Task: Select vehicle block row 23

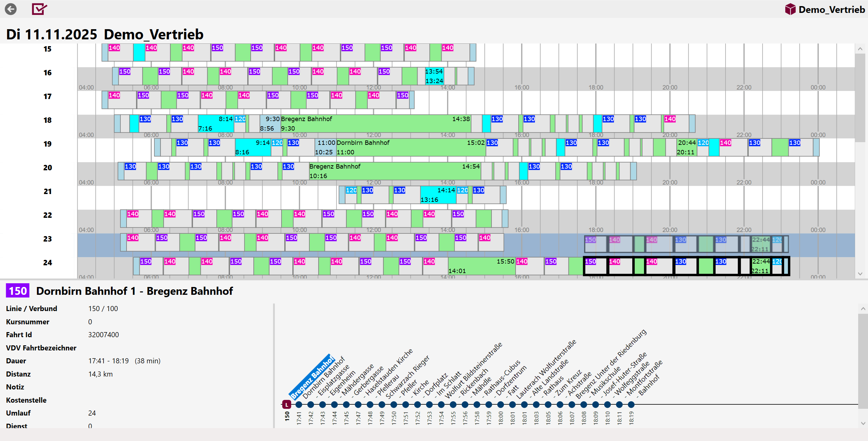Action: tap(47, 239)
